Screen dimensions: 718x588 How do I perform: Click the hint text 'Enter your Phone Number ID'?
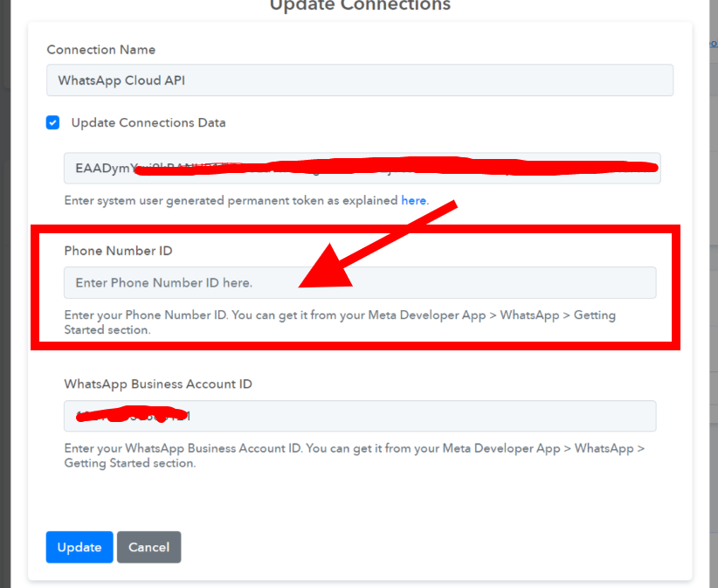pyautogui.click(x=145, y=315)
